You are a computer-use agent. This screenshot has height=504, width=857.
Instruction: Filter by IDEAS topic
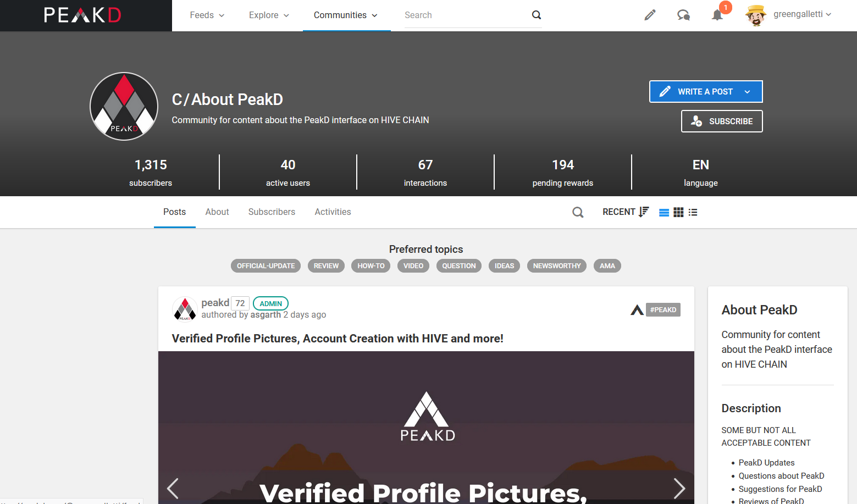[504, 266]
